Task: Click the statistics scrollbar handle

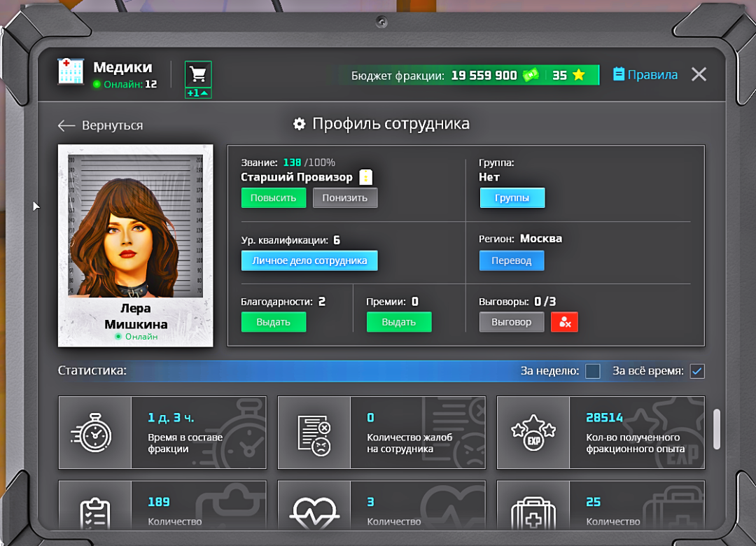Action: tap(716, 429)
